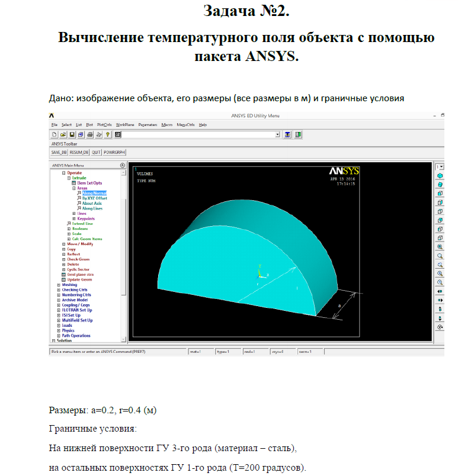Click the Print printer icon
The image size is (458, 476).
pyautogui.click(x=90, y=134)
